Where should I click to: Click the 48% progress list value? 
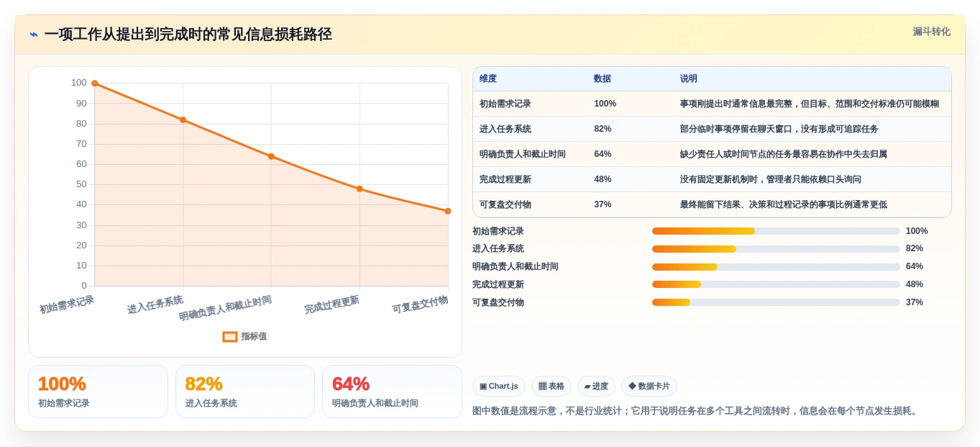click(915, 284)
